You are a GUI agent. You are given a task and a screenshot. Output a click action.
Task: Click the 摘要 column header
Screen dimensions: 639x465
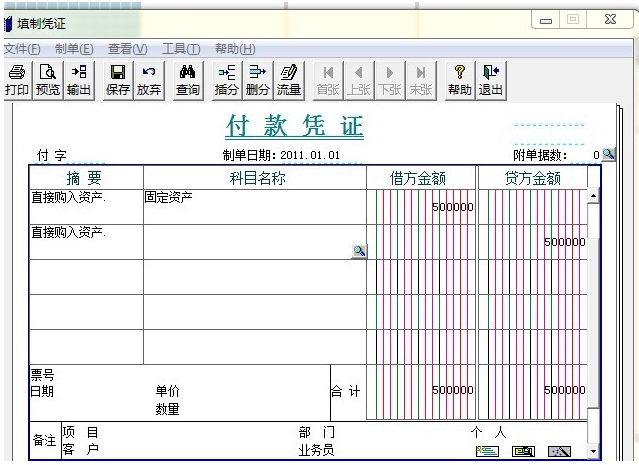pos(84,178)
